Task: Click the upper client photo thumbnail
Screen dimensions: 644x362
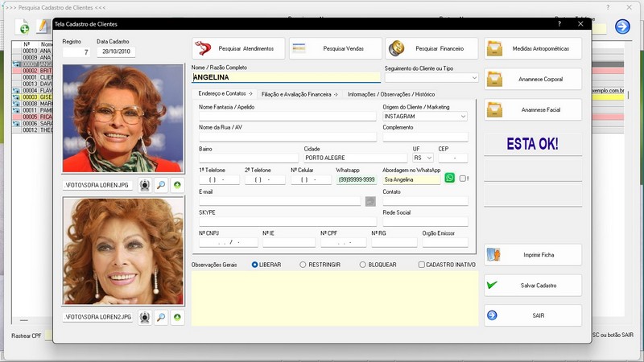Action: pyautogui.click(x=123, y=118)
